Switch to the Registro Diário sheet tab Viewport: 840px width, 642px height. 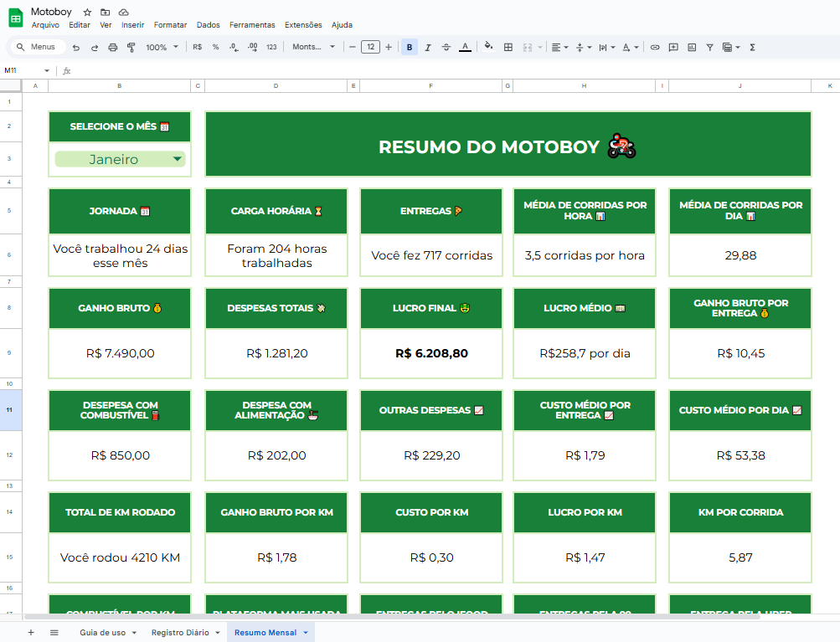tap(179, 632)
